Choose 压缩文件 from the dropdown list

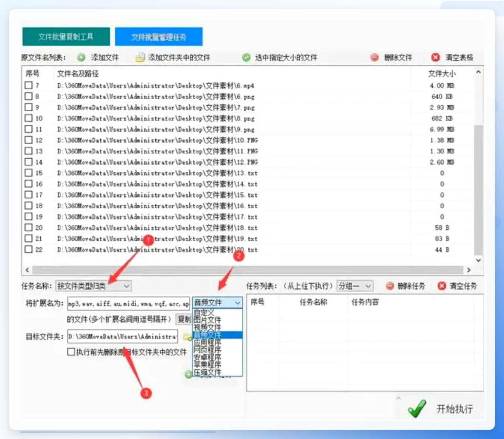(217, 372)
